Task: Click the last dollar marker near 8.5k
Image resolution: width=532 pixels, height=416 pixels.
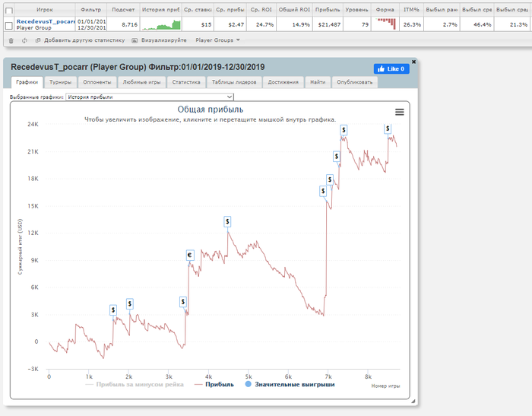Action: click(x=388, y=129)
